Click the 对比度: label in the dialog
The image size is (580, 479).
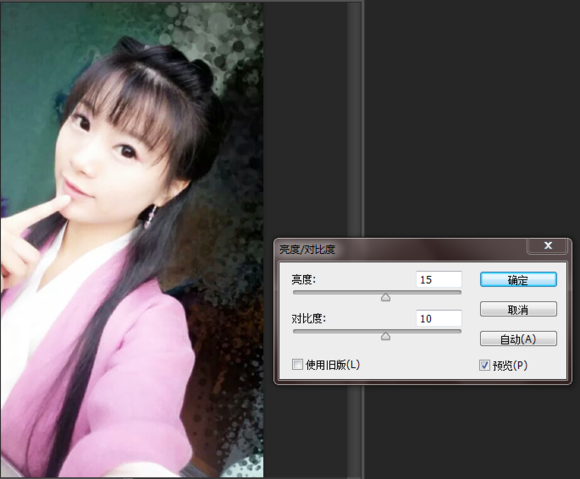tap(308, 318)
